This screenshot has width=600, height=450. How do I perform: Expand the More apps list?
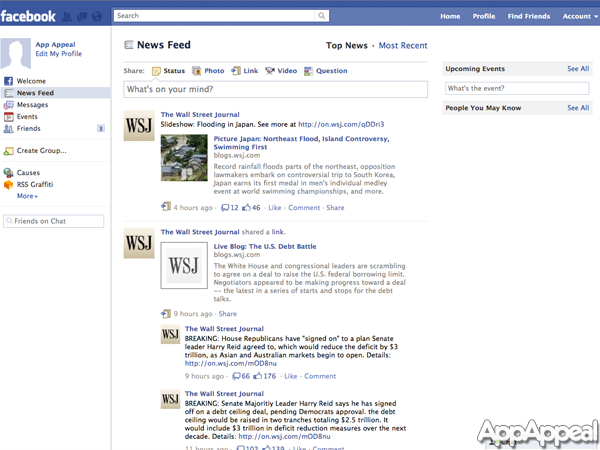[x=27, y=196]
